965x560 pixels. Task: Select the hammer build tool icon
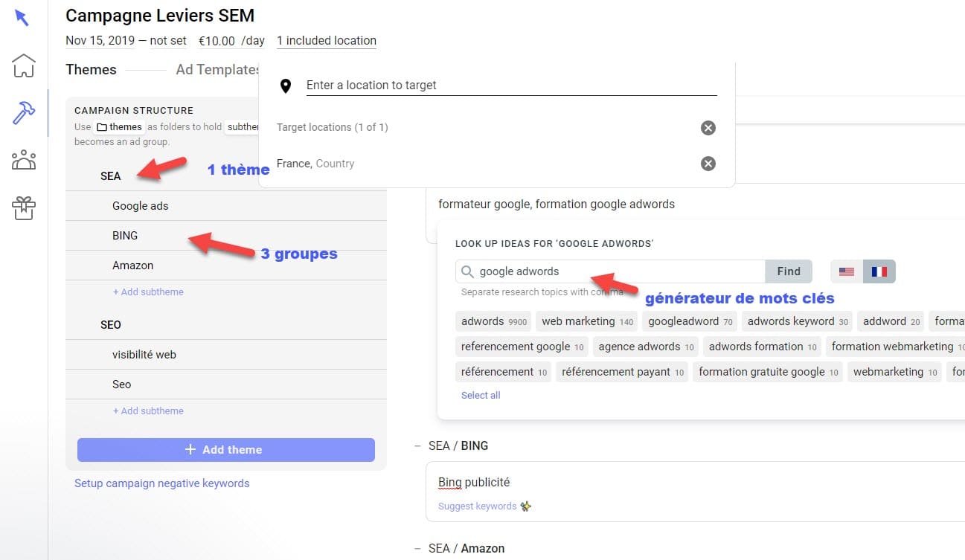(x=24, y=113)
